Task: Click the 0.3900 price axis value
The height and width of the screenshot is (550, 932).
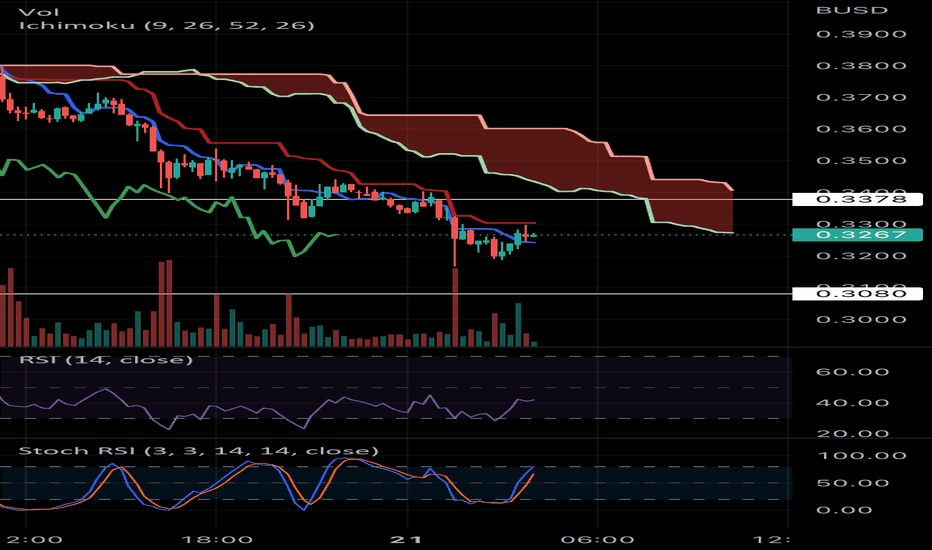Action: point(861,34)
